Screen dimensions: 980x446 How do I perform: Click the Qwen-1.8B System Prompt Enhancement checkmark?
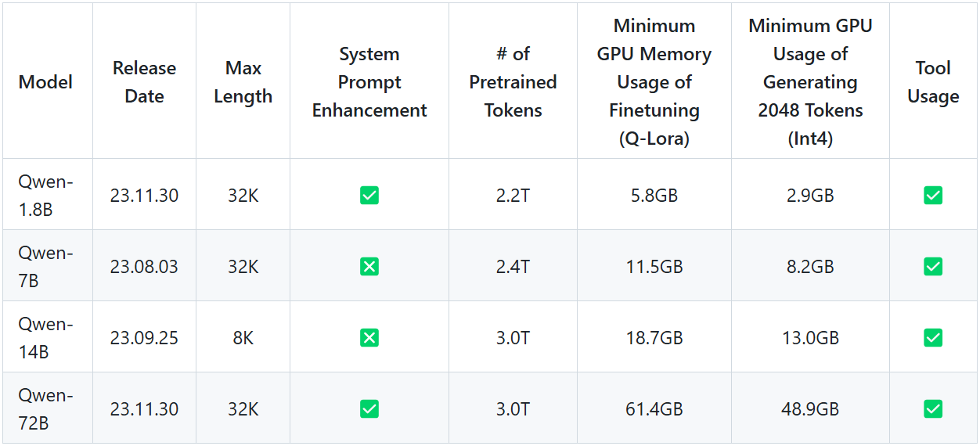369,196
